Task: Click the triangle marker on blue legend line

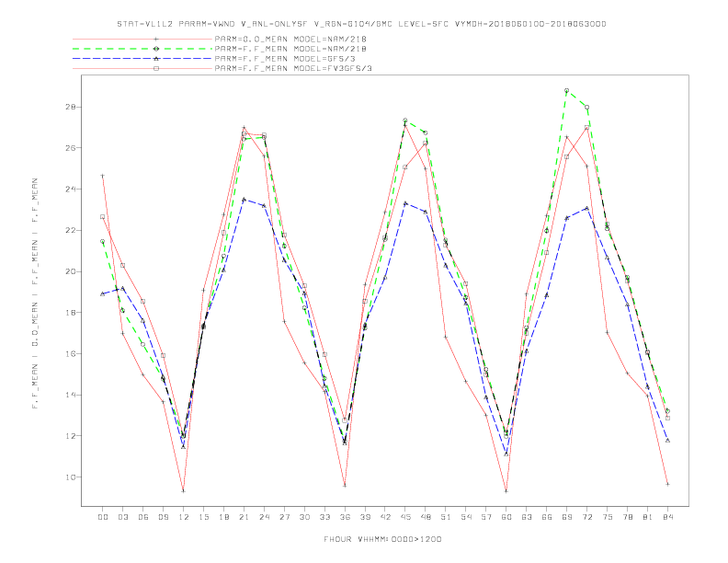Action: tap(156, 59)
